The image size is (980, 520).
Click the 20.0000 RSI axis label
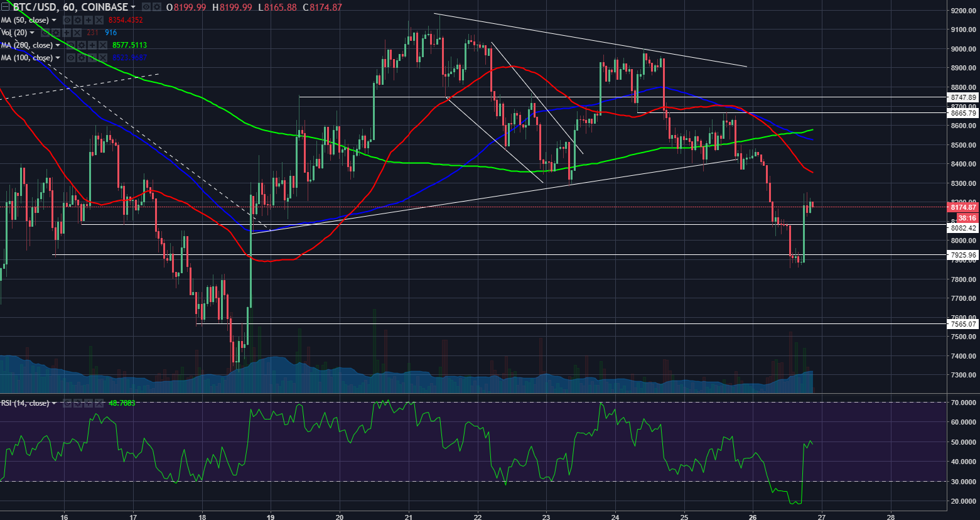(963, 501)
